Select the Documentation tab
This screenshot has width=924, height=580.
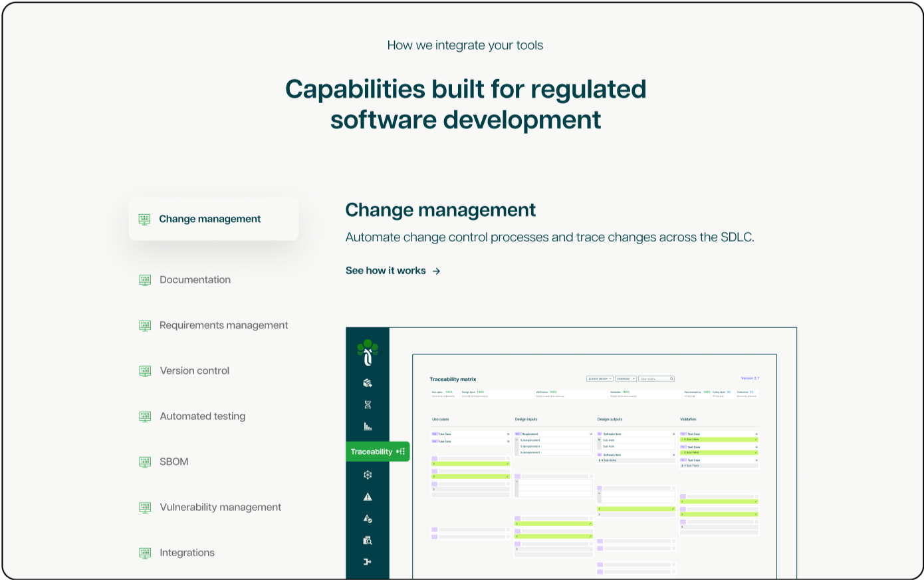[195, 280]
